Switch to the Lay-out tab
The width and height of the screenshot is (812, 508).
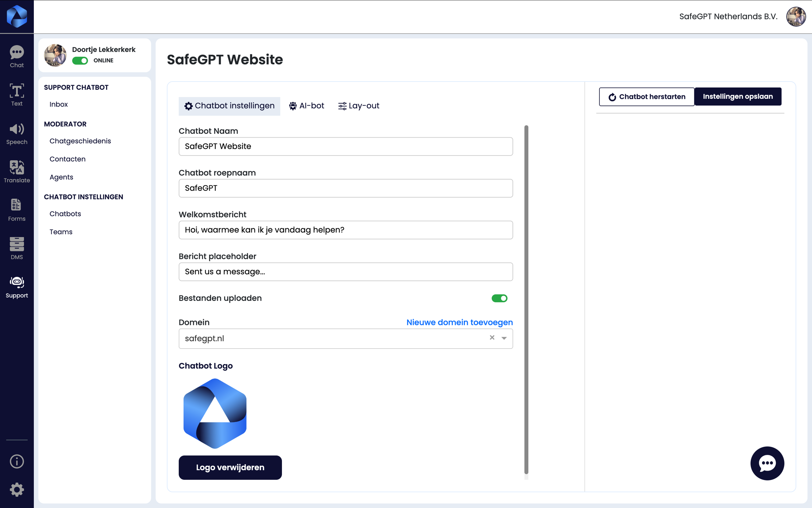click(x=358, y=106)
